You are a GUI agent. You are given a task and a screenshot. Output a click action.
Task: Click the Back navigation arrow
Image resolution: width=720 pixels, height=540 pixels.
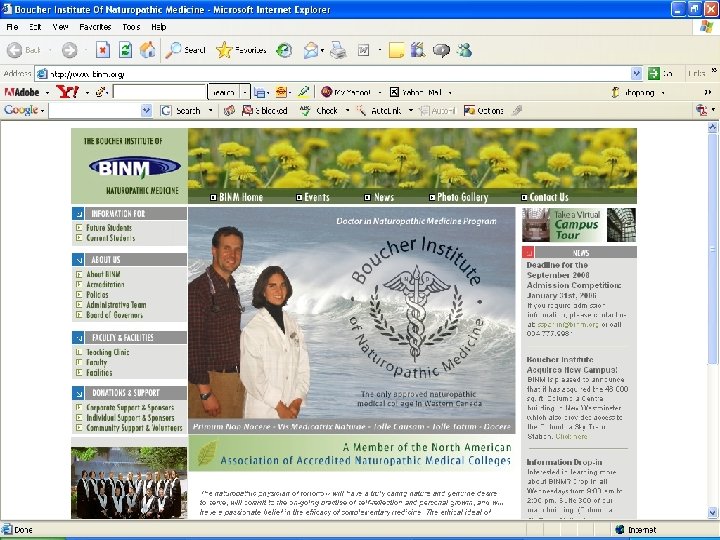click(14, 50)
